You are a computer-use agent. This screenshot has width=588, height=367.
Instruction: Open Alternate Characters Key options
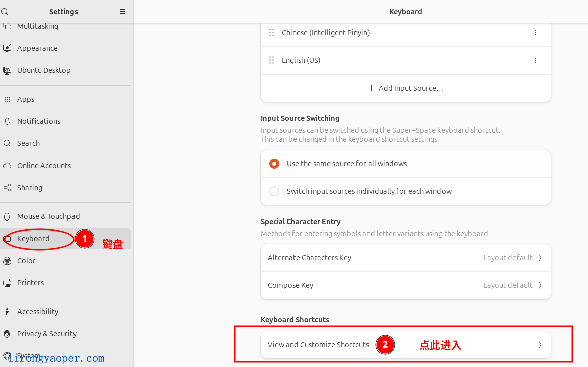click(x=405, y=257)
